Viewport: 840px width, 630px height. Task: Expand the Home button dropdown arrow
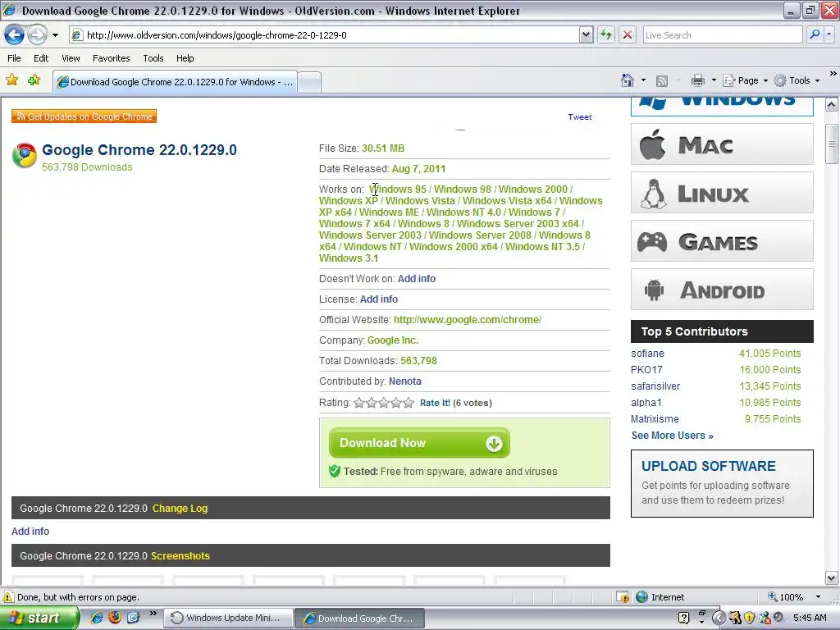643,81
